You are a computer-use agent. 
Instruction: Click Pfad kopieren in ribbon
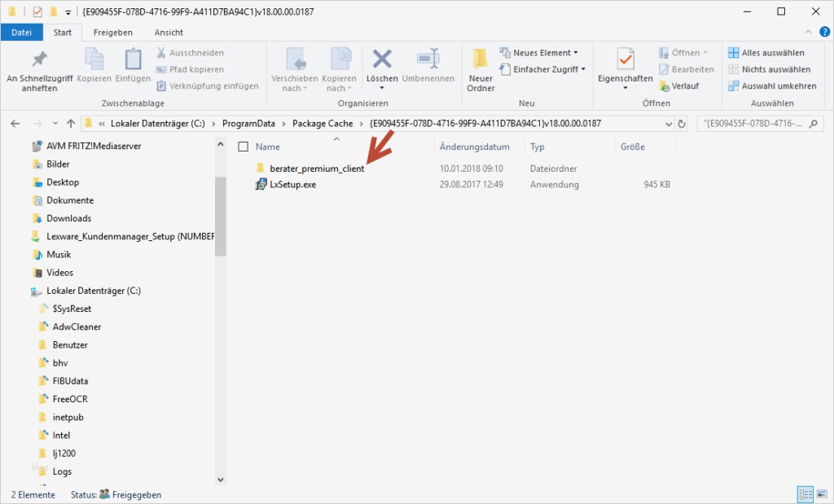point(191,69)
